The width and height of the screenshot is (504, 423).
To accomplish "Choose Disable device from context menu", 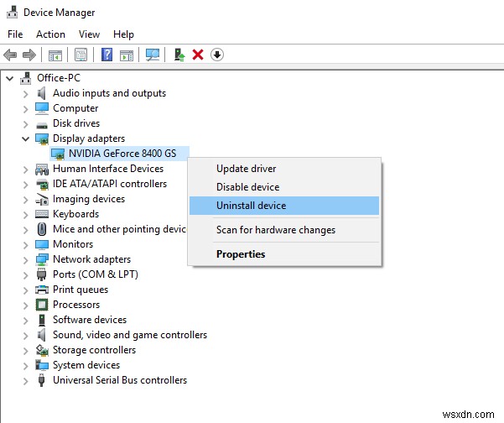I will (x=284, y=187).
